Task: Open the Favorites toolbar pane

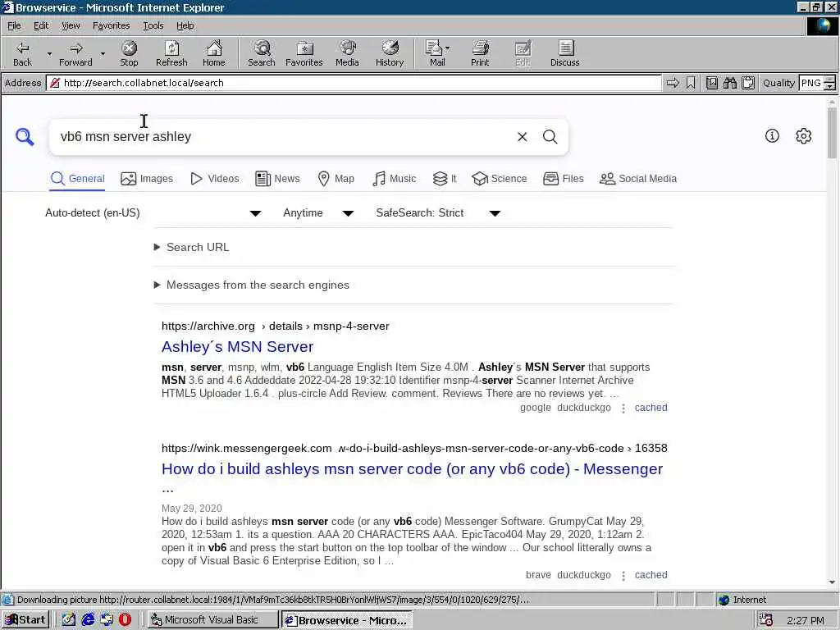Action: [304, 53]
